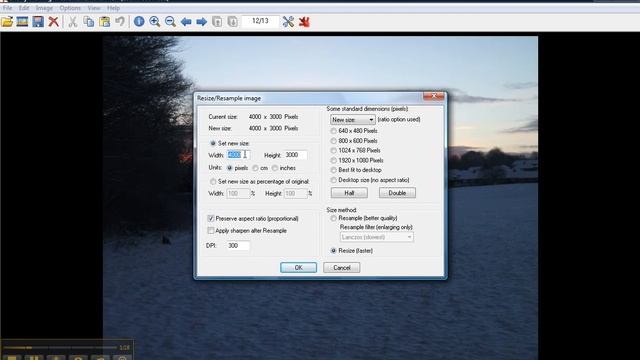The image size is (640, 360).
Task: Close the Resize/Resample image dialog
Action: click(433, 96)
